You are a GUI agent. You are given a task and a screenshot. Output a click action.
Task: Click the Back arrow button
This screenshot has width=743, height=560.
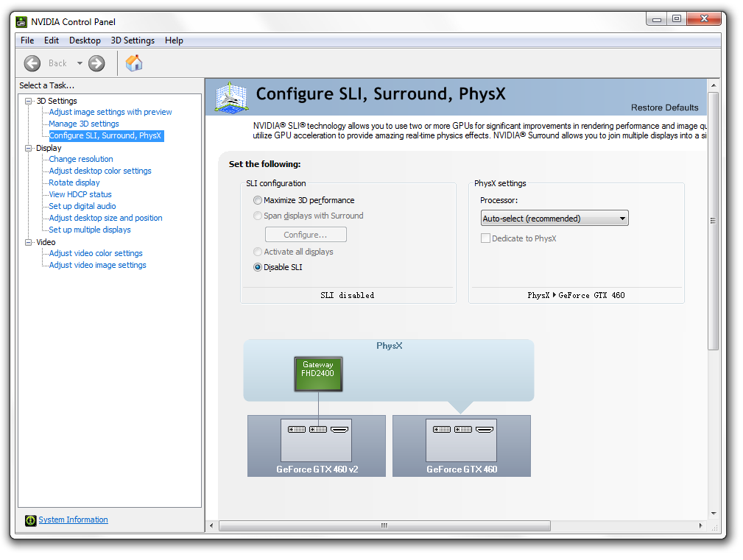pyautogui.click(x=32, y=63)
